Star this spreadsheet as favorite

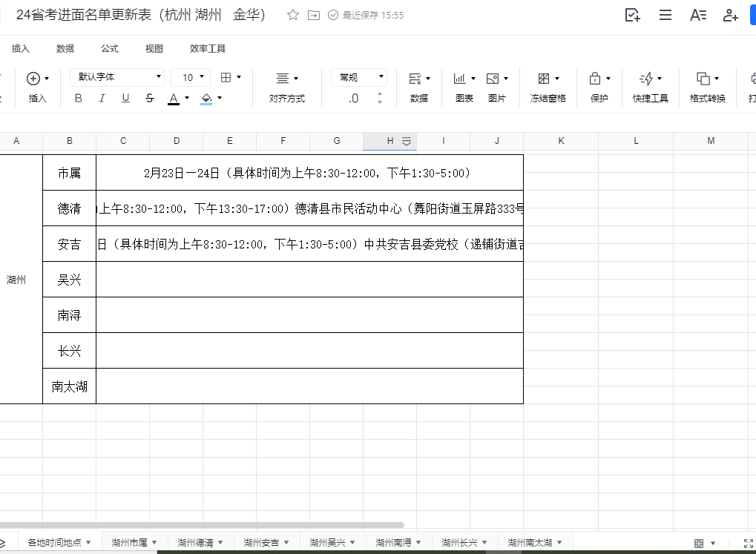(x=293, y=15)
